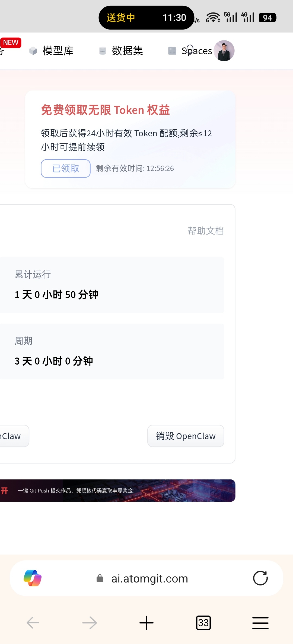Screen dimensions: 293x644
Task: Click the 销毁 OpenClaw button
Action: point(186,436)
